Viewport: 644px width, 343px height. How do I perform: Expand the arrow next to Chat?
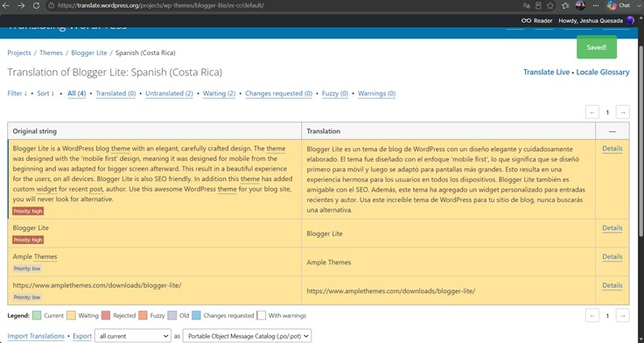[x=638, y=5]
